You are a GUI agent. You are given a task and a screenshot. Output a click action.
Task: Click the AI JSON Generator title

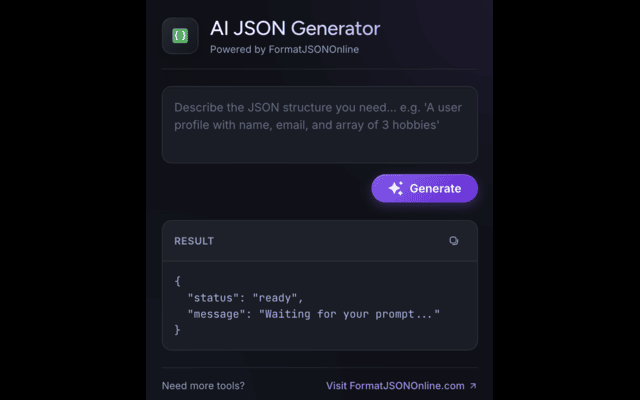pos(295,28)
